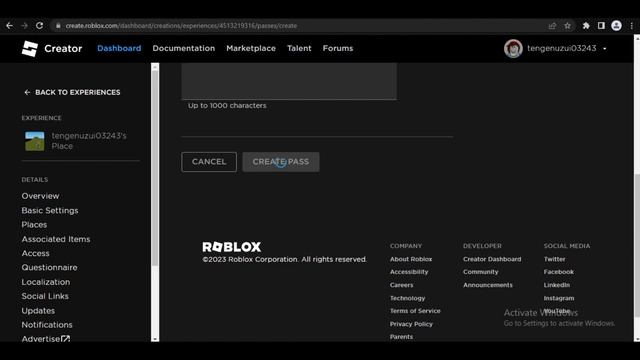
Task: Click the Roblox Creator logo
Action: [x=52, y=49]
